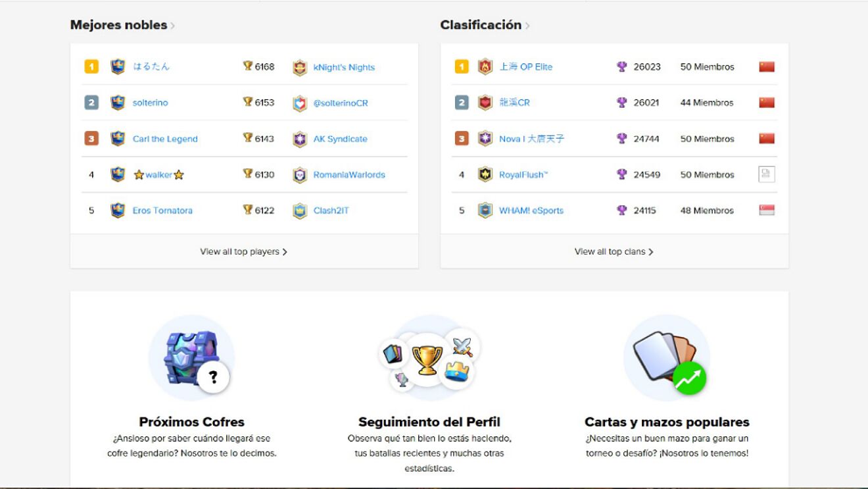Open View all top players
The image size is (868, 489).
243,251
